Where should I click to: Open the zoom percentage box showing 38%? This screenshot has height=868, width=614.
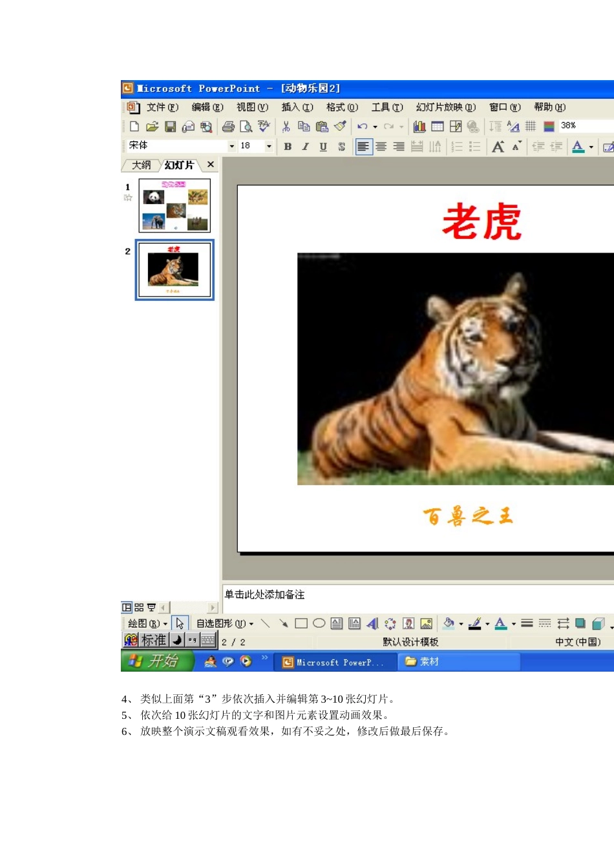(x=586, y=126)
